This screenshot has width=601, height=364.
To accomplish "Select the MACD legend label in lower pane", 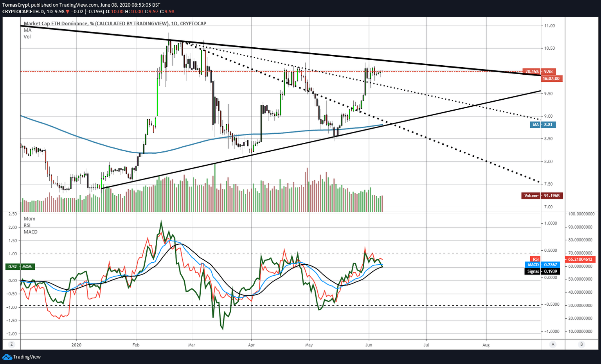I will click(x=31, y=232).
